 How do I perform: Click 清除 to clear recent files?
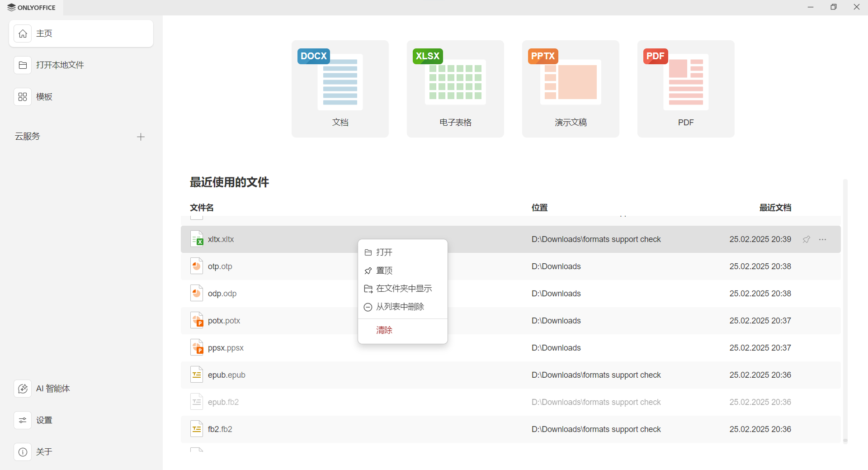click(384, 330)
